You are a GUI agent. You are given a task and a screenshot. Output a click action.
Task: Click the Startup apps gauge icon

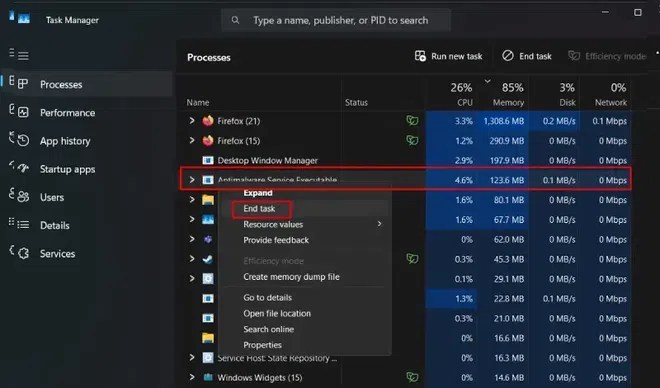(x=23, y=169)
